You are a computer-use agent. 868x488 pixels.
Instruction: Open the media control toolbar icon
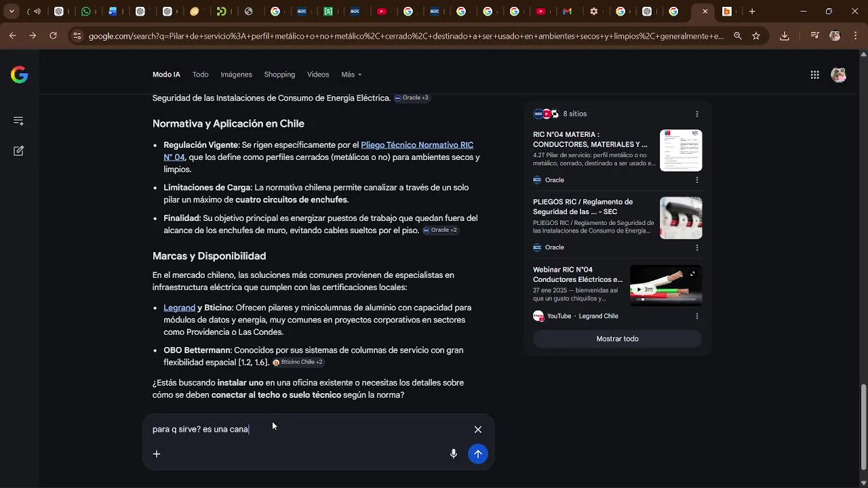815,36
